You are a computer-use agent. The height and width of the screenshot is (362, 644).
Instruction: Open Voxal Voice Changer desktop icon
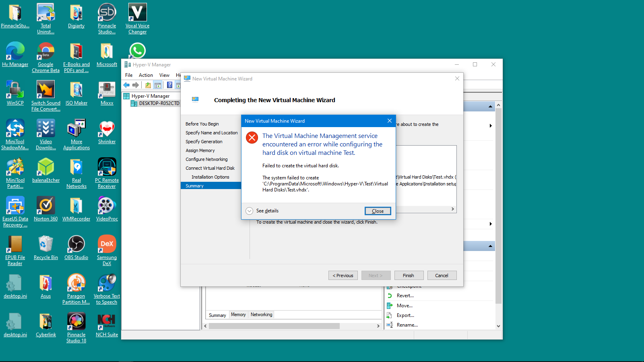pyautogui.click(x=137, y=19)
